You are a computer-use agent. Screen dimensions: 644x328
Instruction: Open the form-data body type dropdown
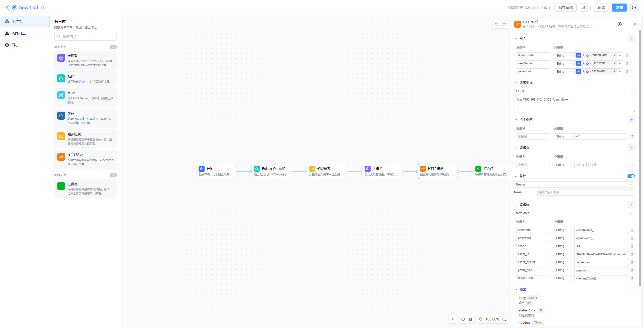574,213
